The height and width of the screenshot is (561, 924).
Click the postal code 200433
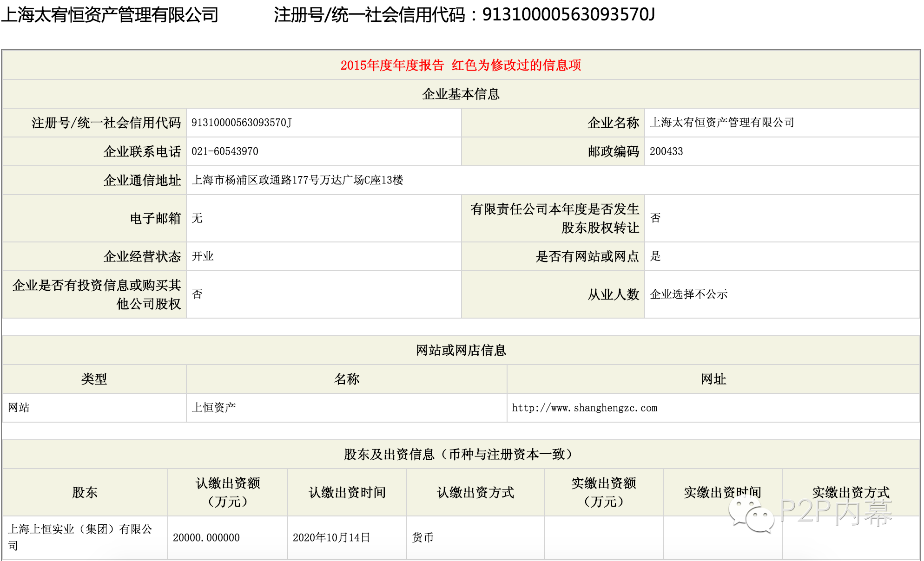[x=667, y=151]
